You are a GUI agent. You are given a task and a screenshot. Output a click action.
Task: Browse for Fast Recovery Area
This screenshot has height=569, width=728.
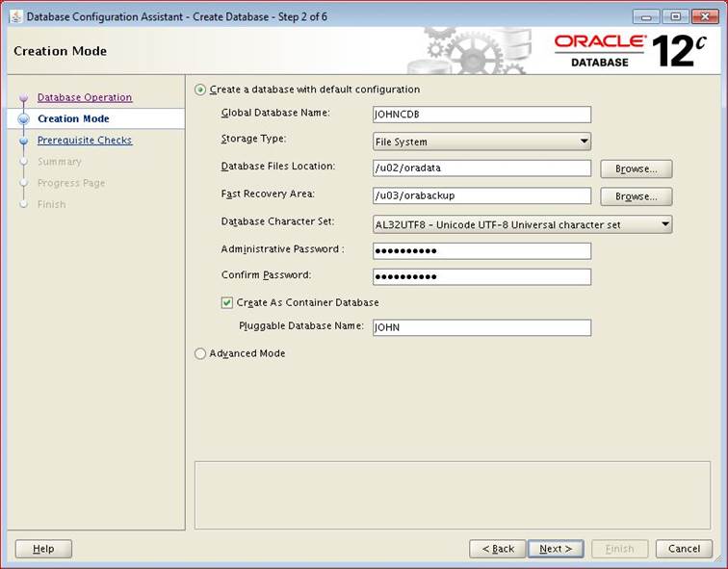coord(637,196)
